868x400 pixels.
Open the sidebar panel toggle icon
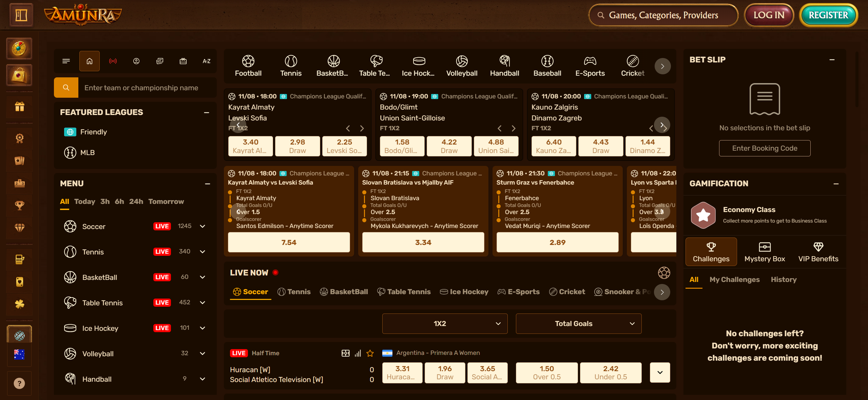point(21,15)
